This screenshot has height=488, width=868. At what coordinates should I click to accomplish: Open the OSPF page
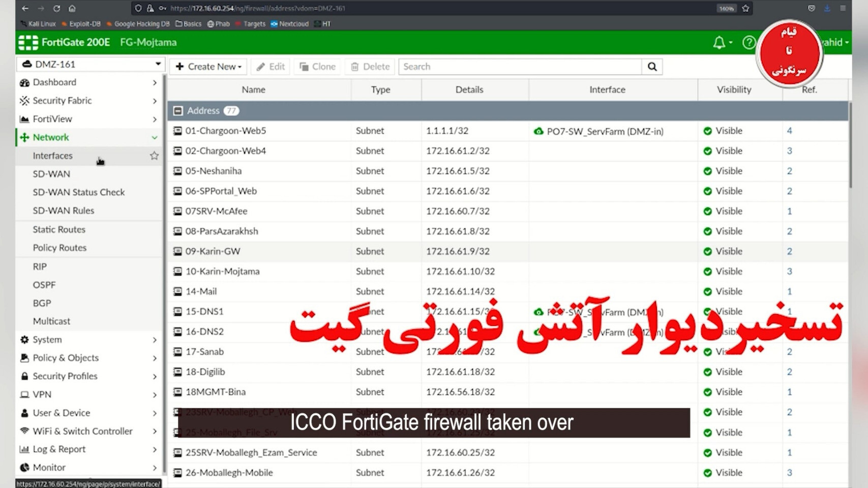44,285
